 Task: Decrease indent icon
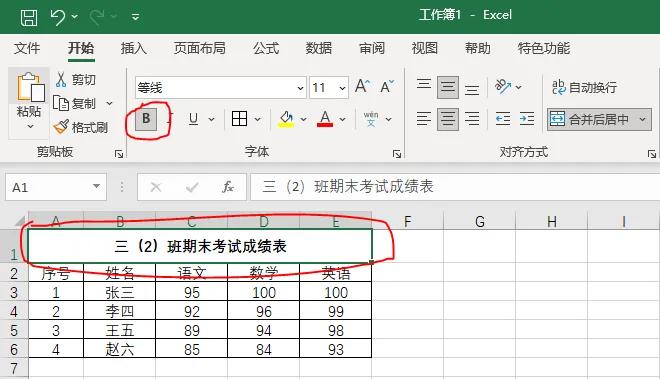tap(503, 119)
